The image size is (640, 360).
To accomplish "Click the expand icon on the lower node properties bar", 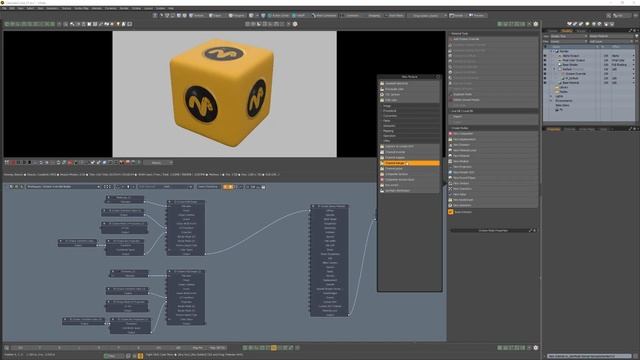I will point(531,231).
